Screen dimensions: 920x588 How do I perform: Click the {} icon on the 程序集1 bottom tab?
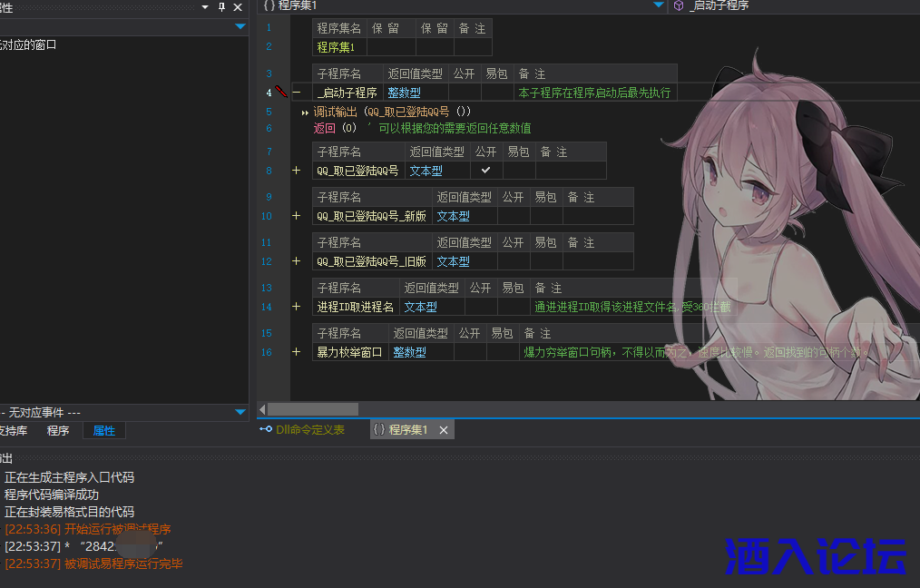click(x=380, y=429)
